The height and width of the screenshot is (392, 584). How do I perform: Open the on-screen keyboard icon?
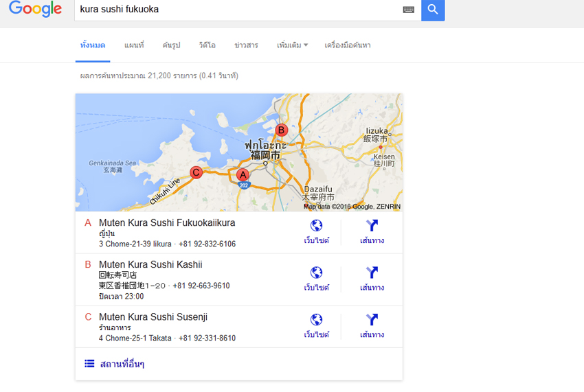(408, 10)
